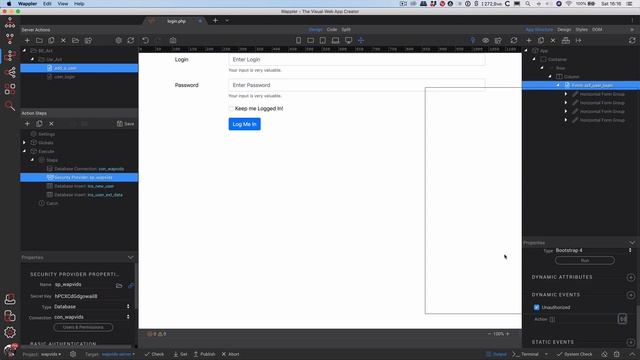Screen dimensions: 640x360
Task: Open the security provider Type dropdown
Action: [91, 307]
